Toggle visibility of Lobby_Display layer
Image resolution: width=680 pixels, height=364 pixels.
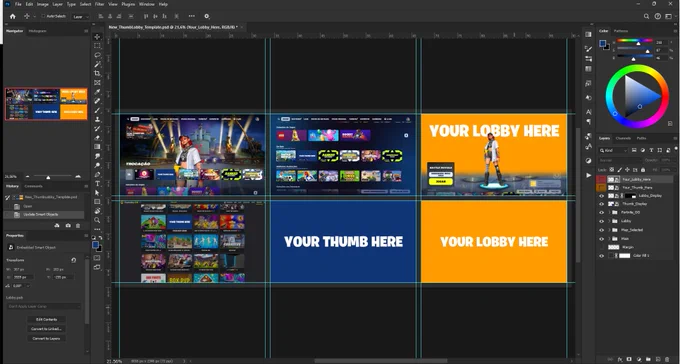(601, 196)
